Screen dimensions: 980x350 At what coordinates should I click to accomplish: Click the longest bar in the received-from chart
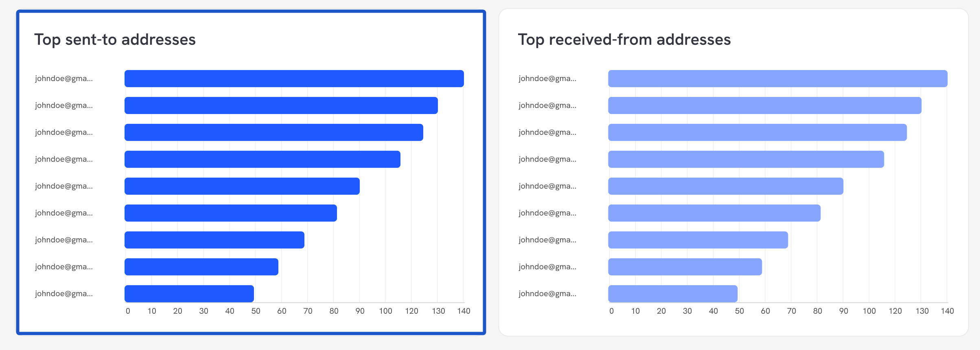(x=777, y=79)
